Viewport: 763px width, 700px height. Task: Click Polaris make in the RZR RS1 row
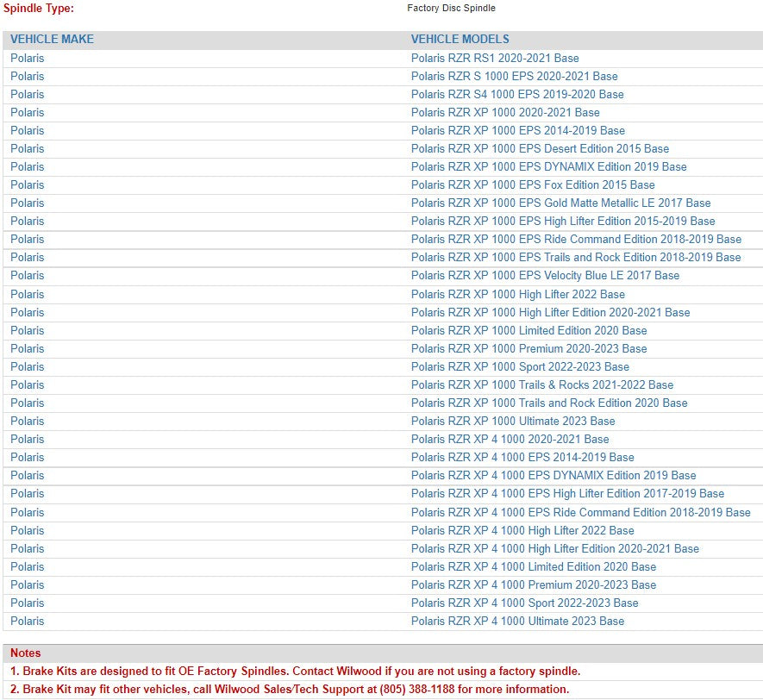tap(28, 59)
